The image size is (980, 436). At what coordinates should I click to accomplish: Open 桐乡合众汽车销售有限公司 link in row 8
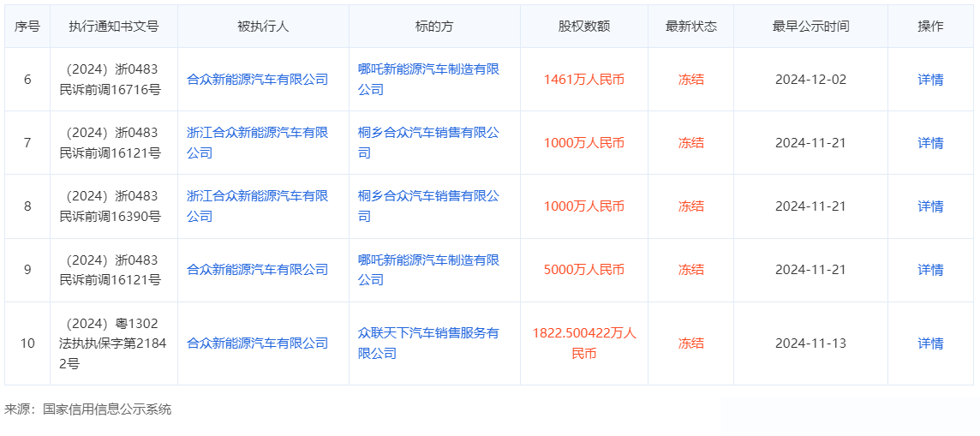coord(428,206)
